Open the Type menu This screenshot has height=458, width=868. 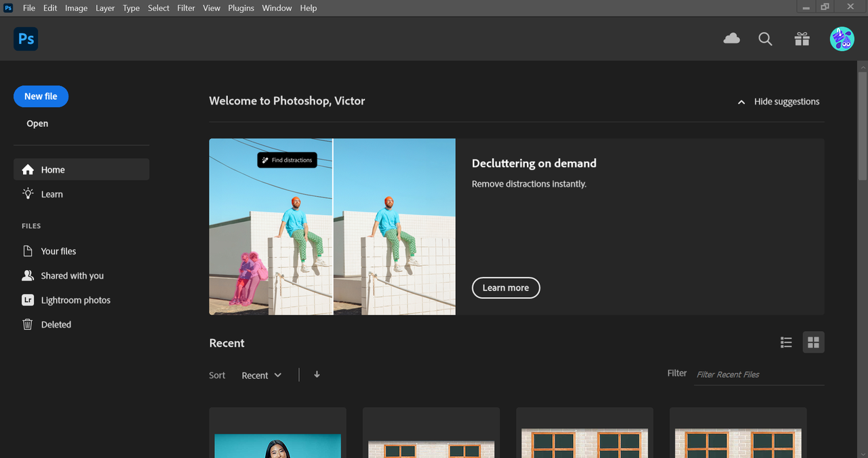(x=132, y=8)
